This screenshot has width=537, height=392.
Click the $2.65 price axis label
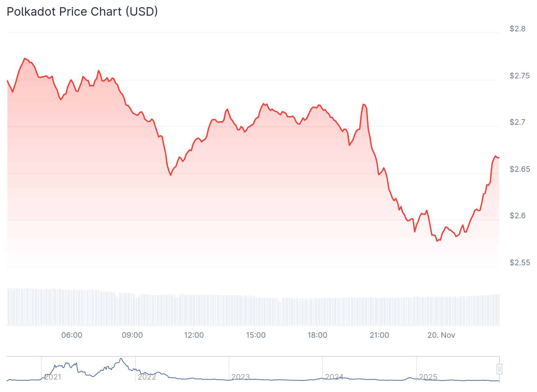(519, 169)
